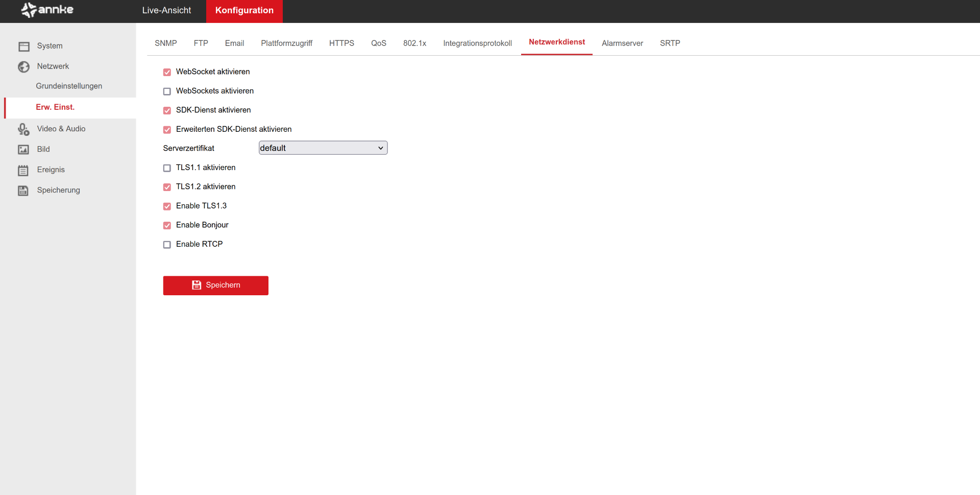Screen dimensions: 980x495
Task: Open Video & Audio settings
Action: [x=61, y=129]
